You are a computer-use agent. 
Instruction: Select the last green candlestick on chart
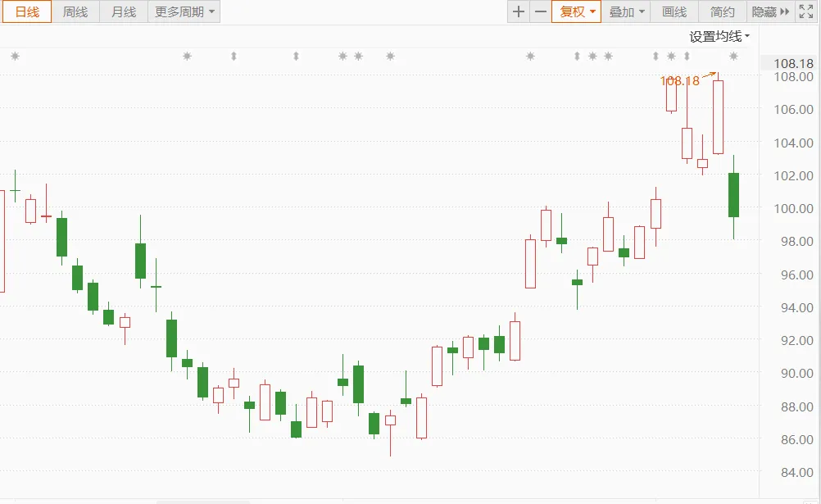[733, 195]
